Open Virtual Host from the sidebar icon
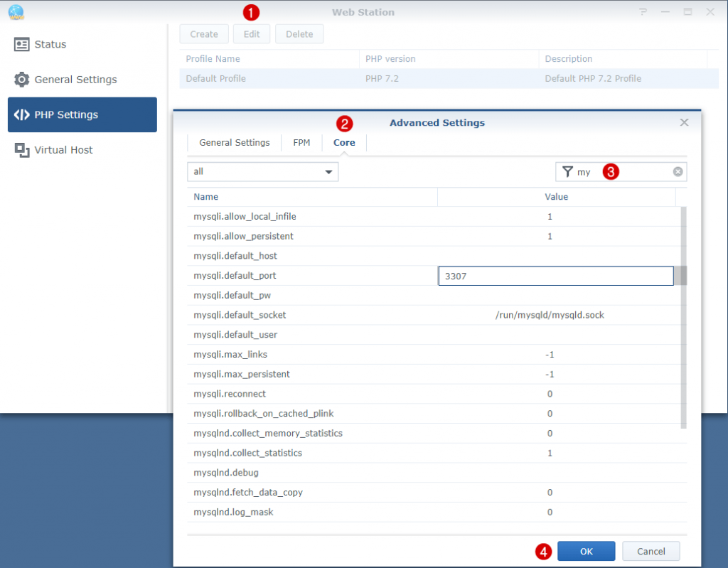 (21, 150)
